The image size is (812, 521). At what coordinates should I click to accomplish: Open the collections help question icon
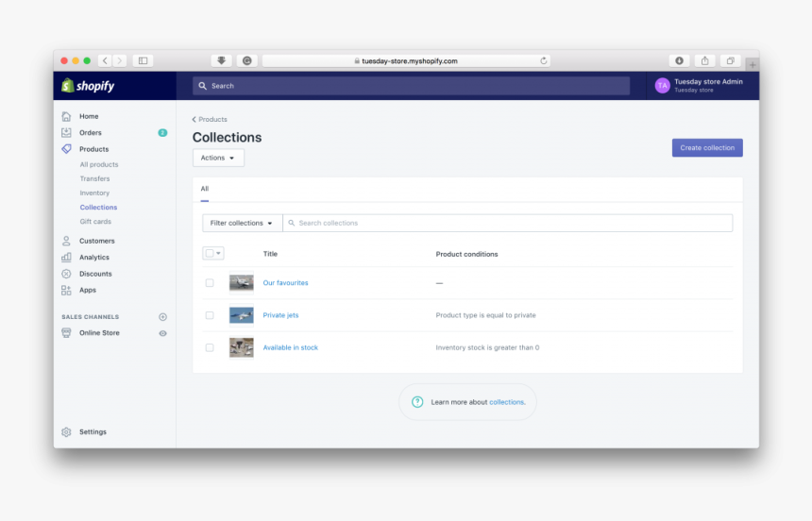point(417,402)
